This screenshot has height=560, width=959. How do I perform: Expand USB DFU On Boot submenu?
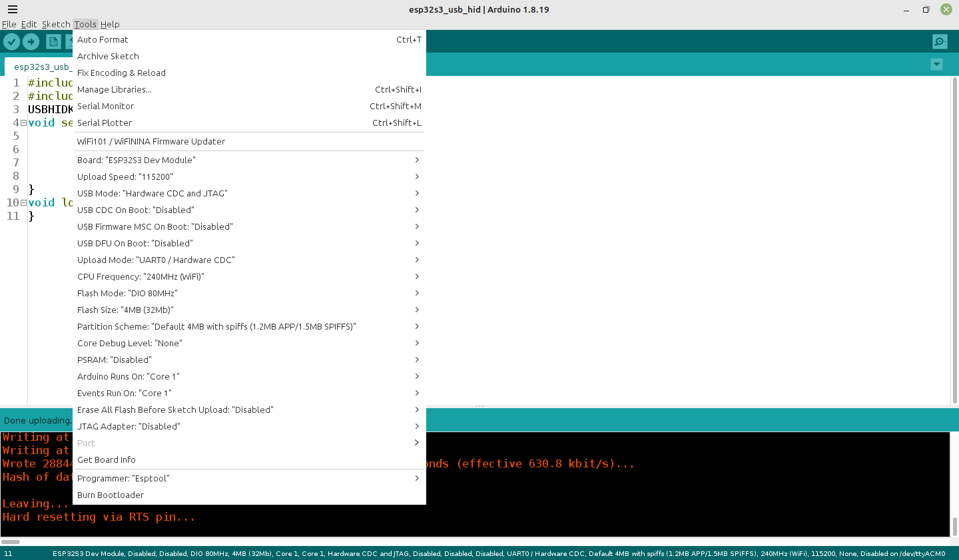(x=249, y=243)
